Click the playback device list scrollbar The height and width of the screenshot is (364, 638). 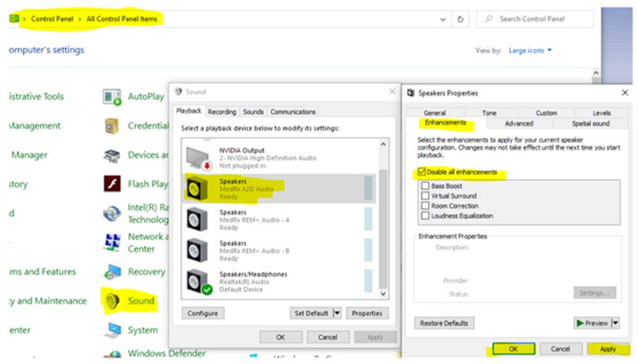point(384,216)
